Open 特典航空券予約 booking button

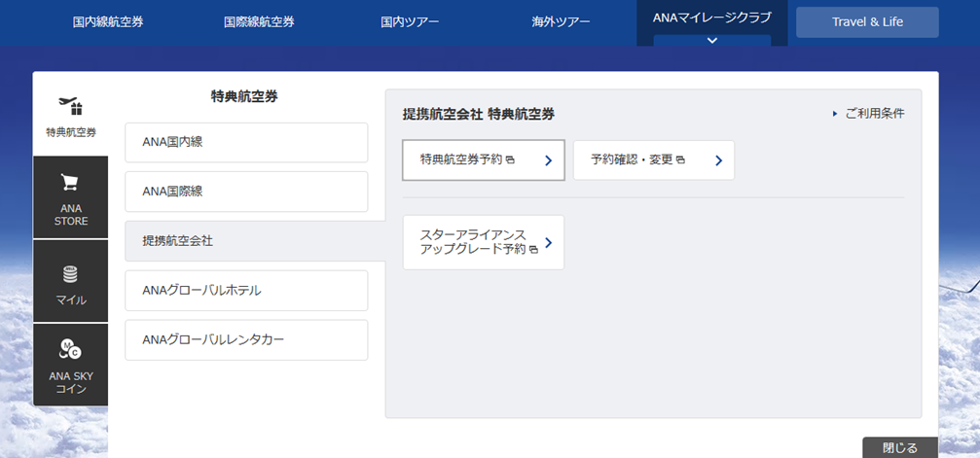[x=483, y=159]
